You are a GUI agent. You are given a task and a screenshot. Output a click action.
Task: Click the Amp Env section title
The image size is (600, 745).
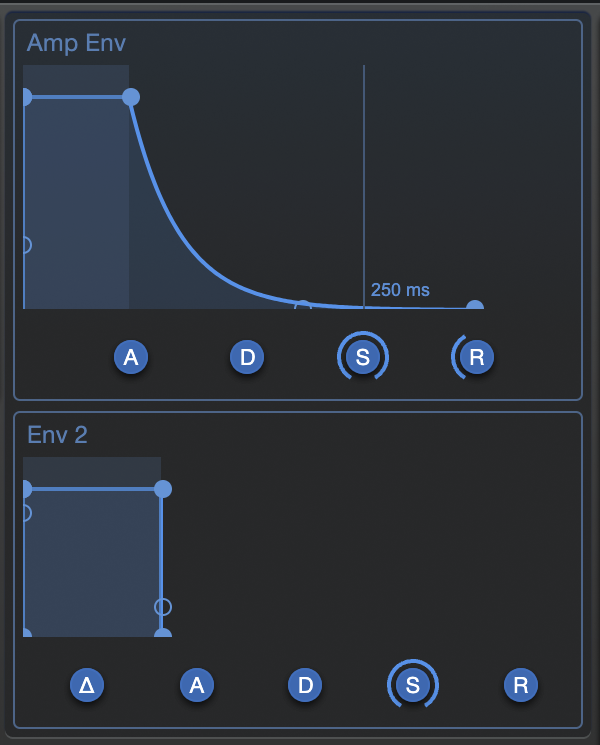tap(76, 43)
